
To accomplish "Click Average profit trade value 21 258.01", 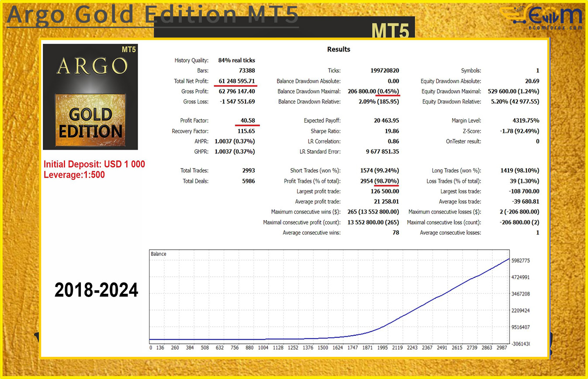I will coord(387,202).
